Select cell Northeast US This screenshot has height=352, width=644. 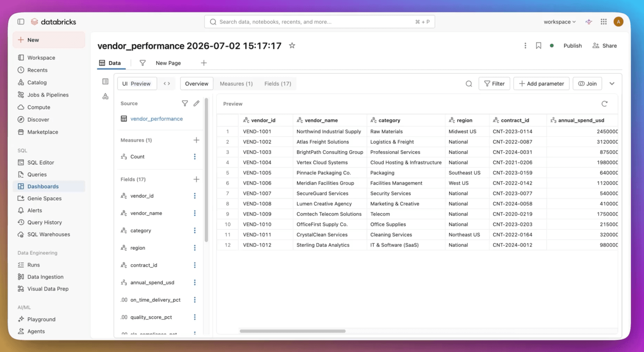[467, 235]
